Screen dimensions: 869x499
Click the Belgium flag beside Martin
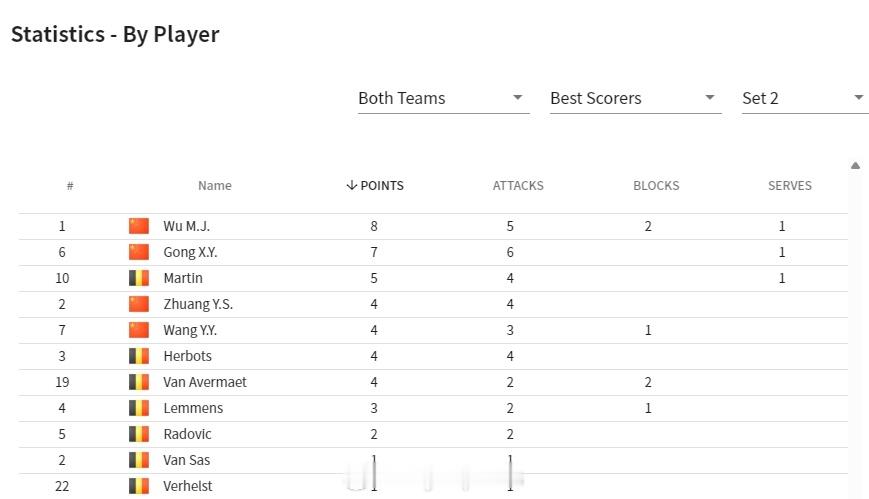(139, 278)
